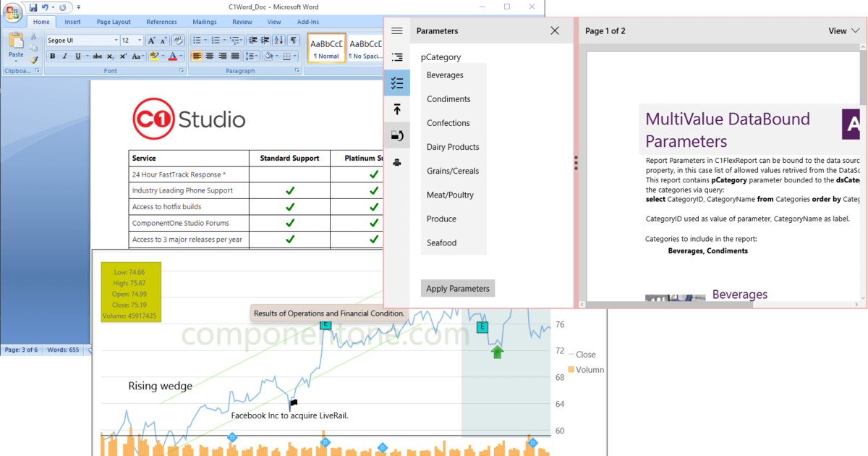Open the Change Case Aa dropdown
Screen dimensions: 868x456
[x=138, y=56]
